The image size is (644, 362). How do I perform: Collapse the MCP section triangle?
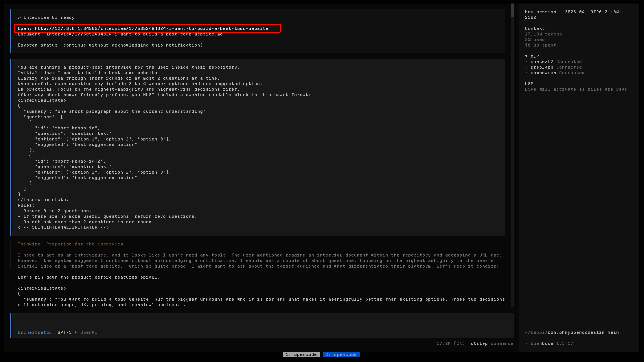coord(526,56)
